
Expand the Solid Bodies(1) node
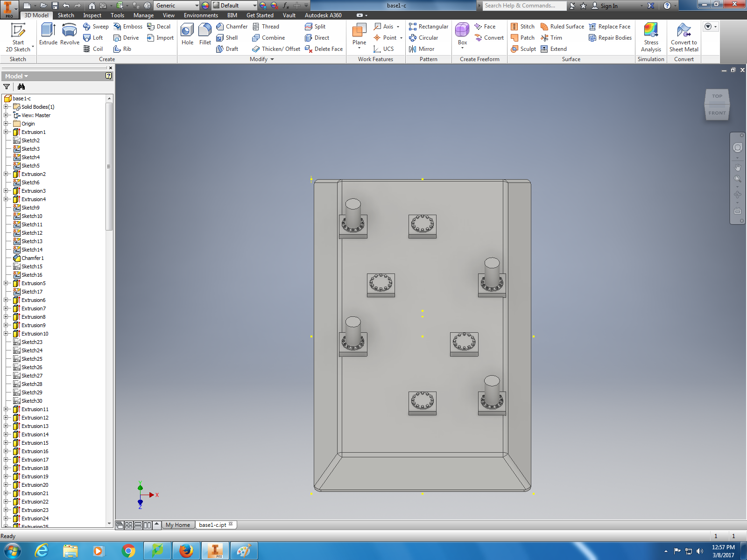[6, 107]
